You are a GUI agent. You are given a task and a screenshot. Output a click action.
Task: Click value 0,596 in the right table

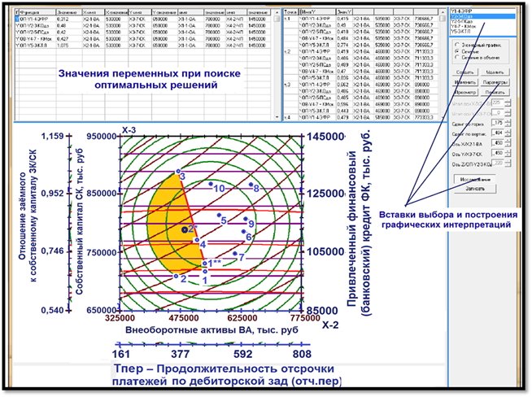(342, 104)
